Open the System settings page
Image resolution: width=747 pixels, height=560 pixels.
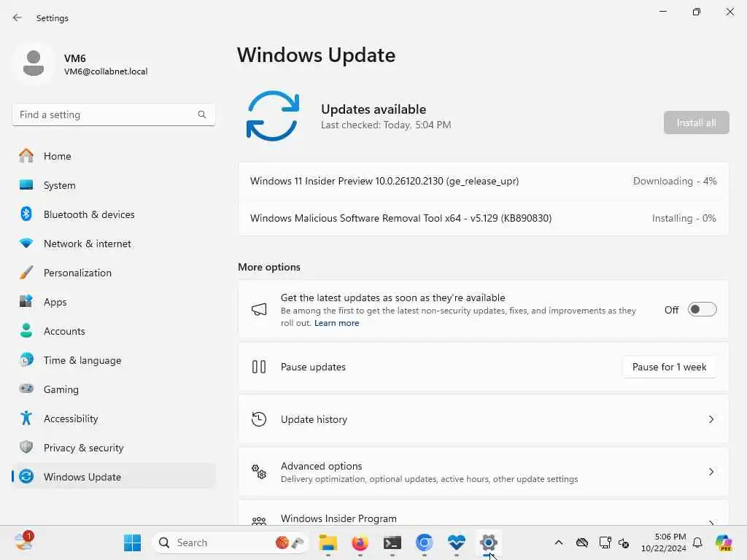click(113, 185)
